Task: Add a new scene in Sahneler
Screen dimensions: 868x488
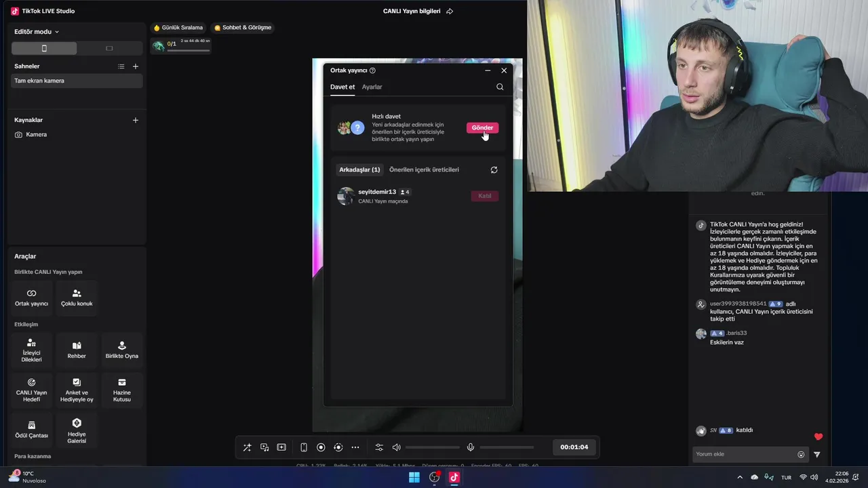Action: pyautogui.click(x=136, y=66)
